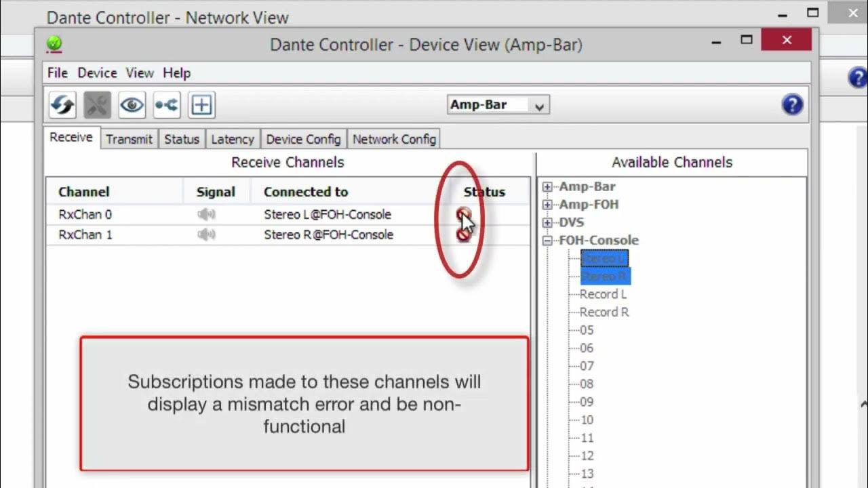Switch to the Receive tab

tap(71, 137)
